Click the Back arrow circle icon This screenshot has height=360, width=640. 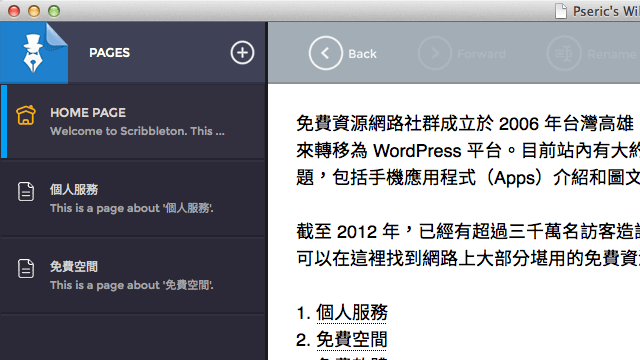click(x=325, y=53)
